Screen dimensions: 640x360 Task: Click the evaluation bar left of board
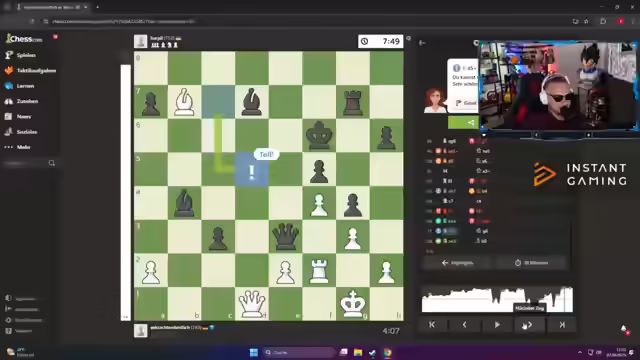(x=126, y=192)
